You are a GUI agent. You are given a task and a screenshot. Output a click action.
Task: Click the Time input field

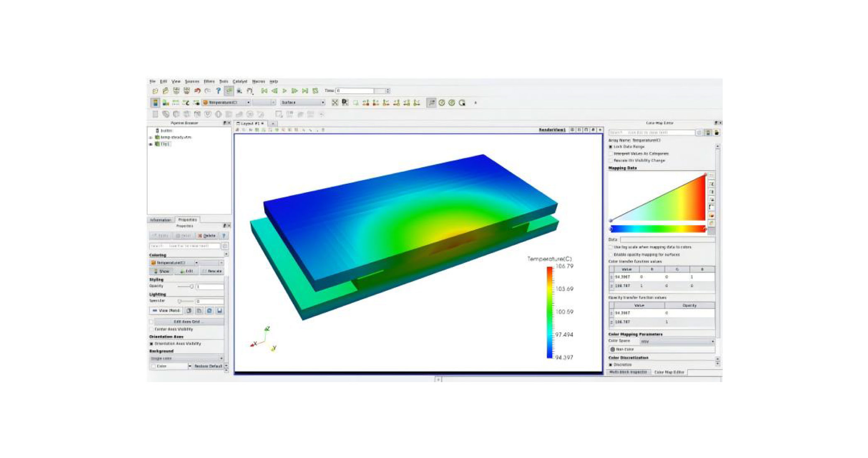coord(355,91)
